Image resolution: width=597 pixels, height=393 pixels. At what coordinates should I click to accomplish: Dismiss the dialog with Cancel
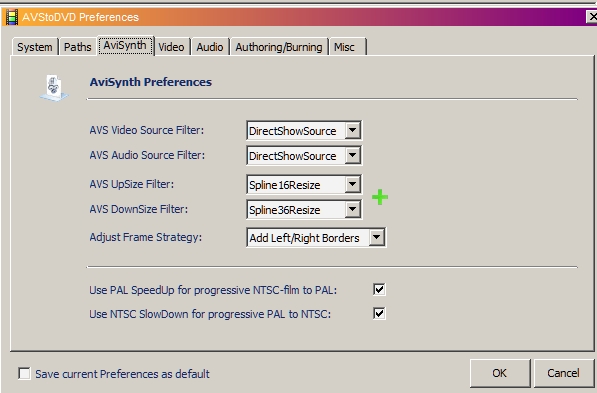(563, 373)
